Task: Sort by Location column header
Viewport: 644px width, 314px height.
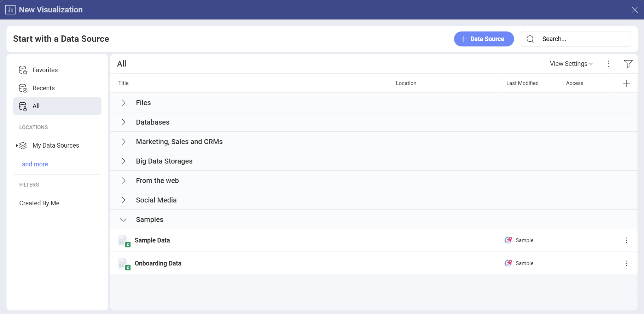Action: tap(406, 83)
